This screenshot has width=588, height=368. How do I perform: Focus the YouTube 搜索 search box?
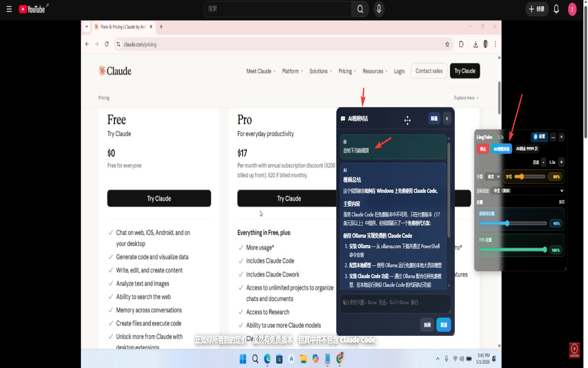[x=277, y=9]
